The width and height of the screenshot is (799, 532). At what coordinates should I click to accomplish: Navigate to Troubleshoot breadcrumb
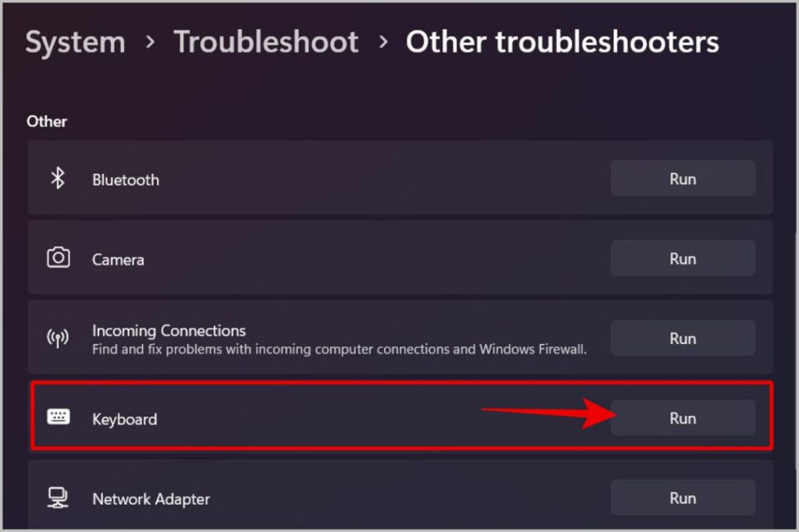pyautogui.click(x=266, y=42)
